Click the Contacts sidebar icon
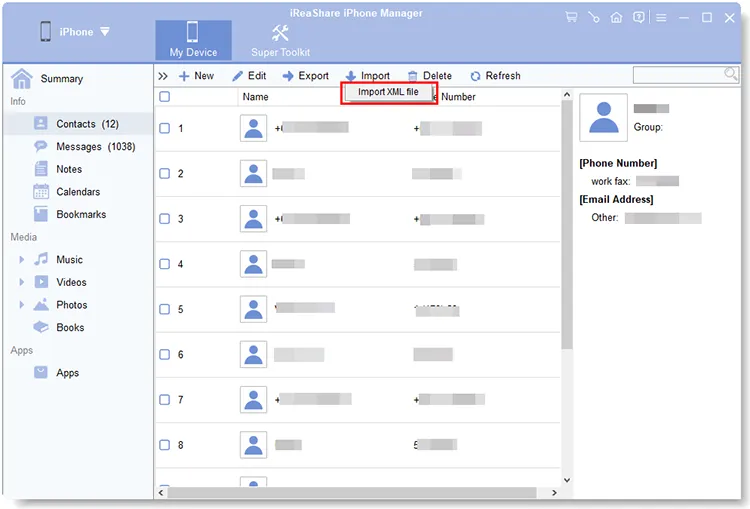The height and width of the screenshot is (509, 750). (41, 123)
